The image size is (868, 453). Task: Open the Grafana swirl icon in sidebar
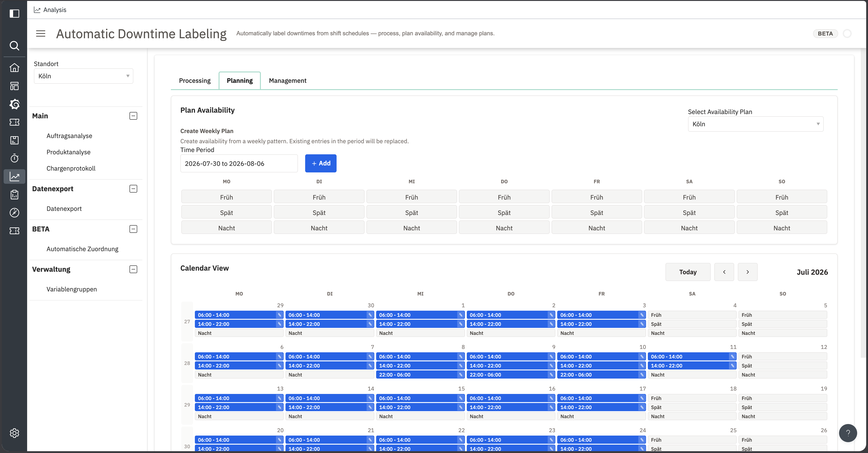tap(14, 104)
